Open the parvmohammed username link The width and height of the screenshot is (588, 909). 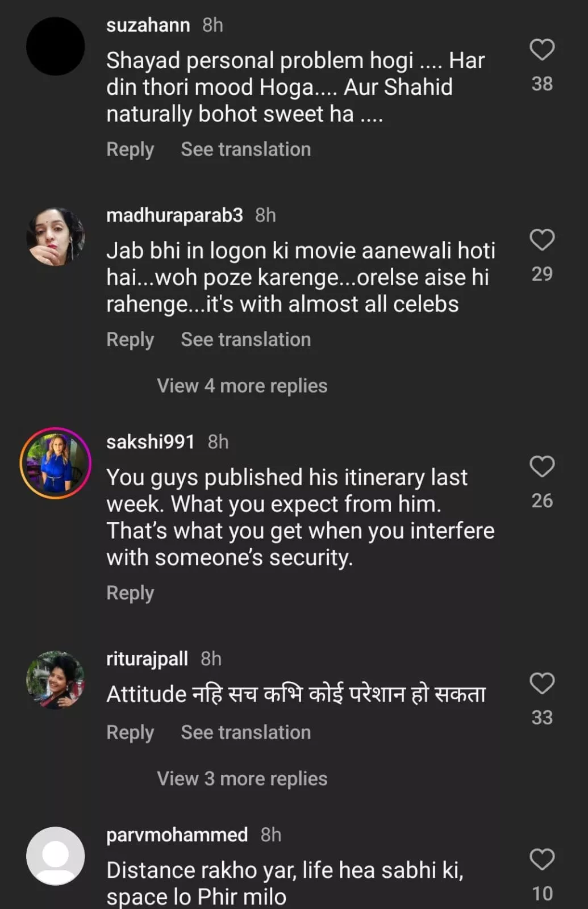pos(177,835)
